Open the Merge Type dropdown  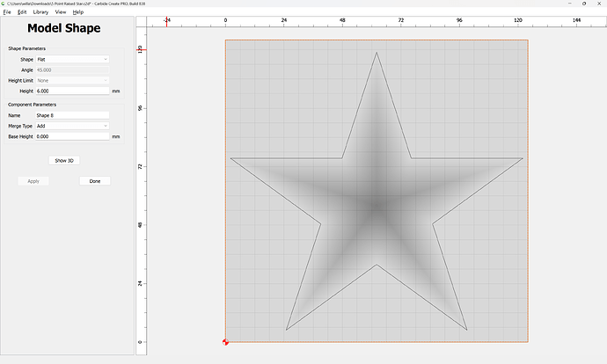click(72, 126)
